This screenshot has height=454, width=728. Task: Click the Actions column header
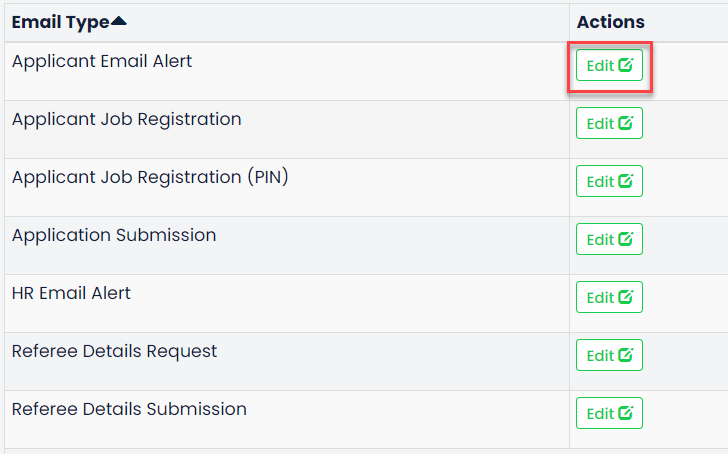(x=611, y=22)
